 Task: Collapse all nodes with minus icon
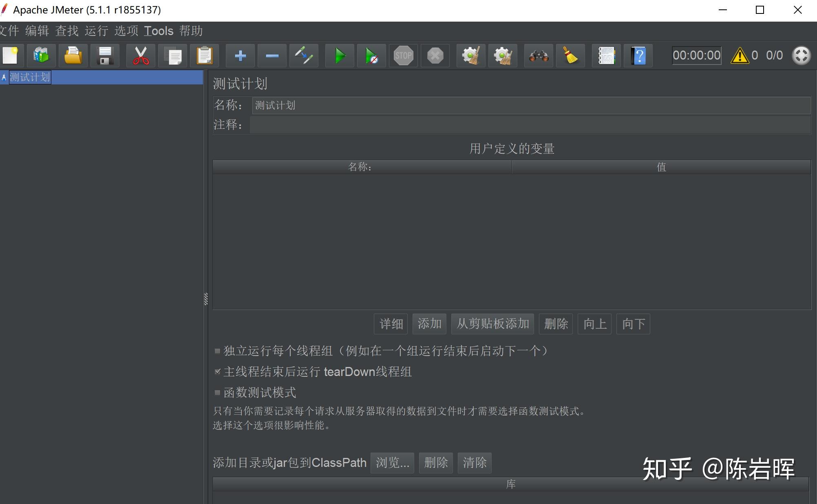[x=272, y=55]
